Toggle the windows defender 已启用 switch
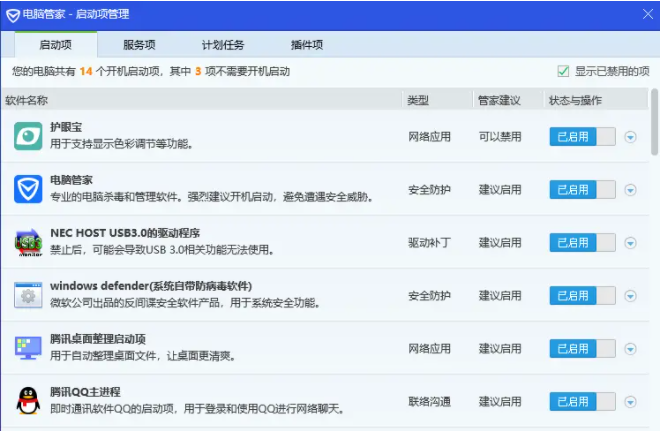Screen dimensions: 661x431 (x=582, y=296)
